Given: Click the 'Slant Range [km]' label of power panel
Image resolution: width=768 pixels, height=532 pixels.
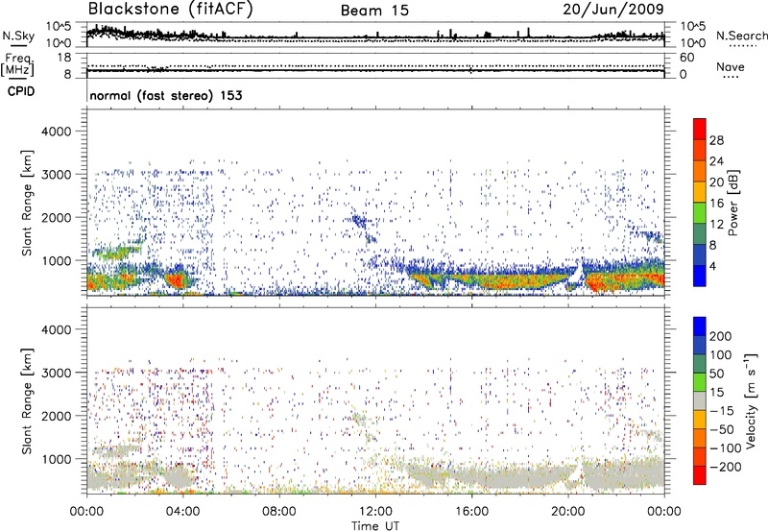Looking at the screenshot, I should 28,203.
